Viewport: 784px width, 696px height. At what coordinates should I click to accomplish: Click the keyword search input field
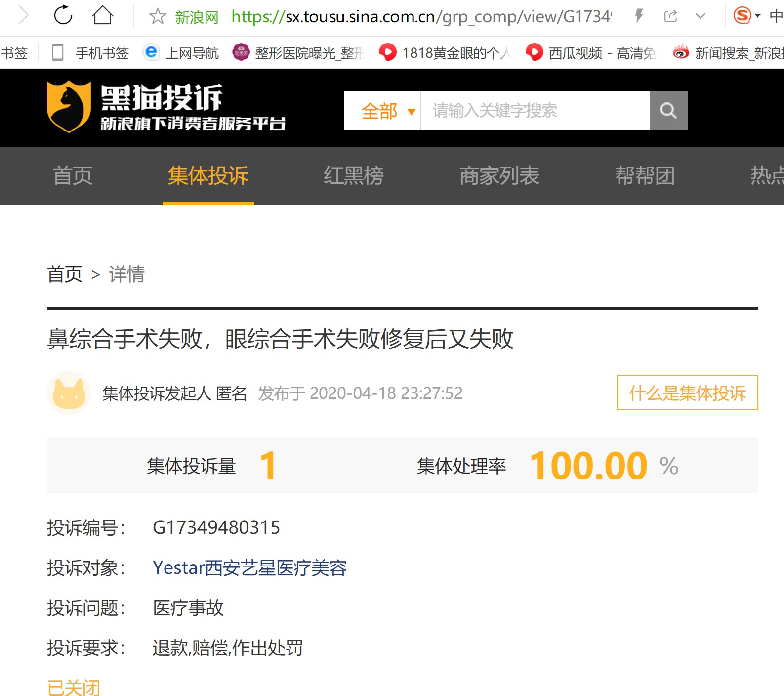tap(535, 111)
